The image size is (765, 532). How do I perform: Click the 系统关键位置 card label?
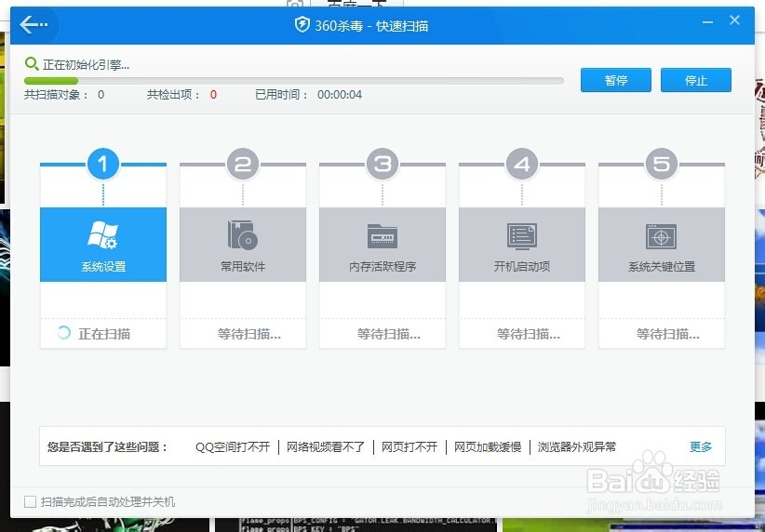(x=662, y=266)
